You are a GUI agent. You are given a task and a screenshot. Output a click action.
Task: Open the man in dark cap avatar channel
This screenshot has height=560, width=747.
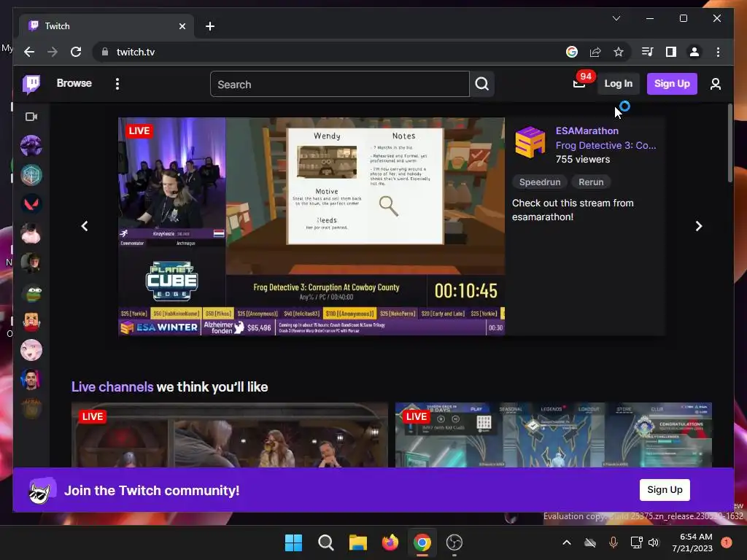click(31, 262)
